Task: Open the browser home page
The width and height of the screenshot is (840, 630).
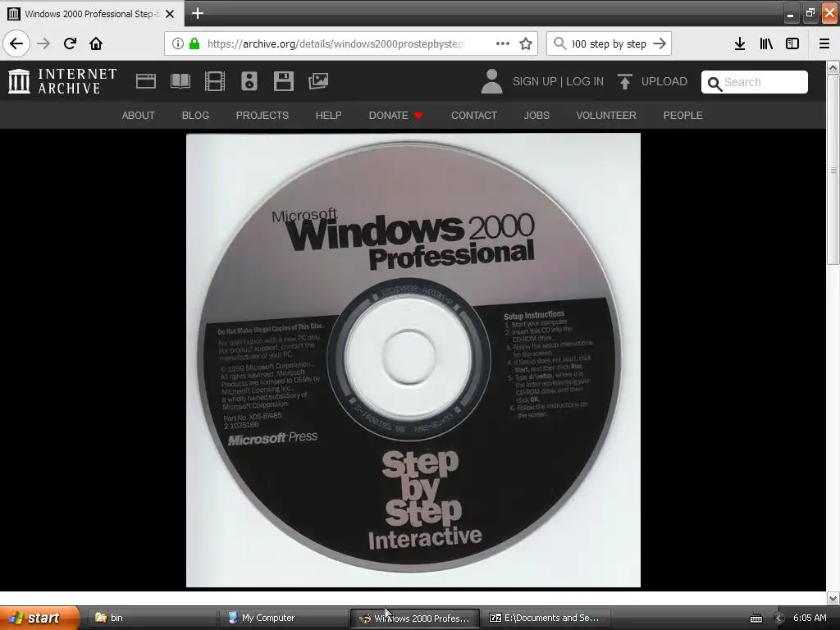Action: [96, 43]
